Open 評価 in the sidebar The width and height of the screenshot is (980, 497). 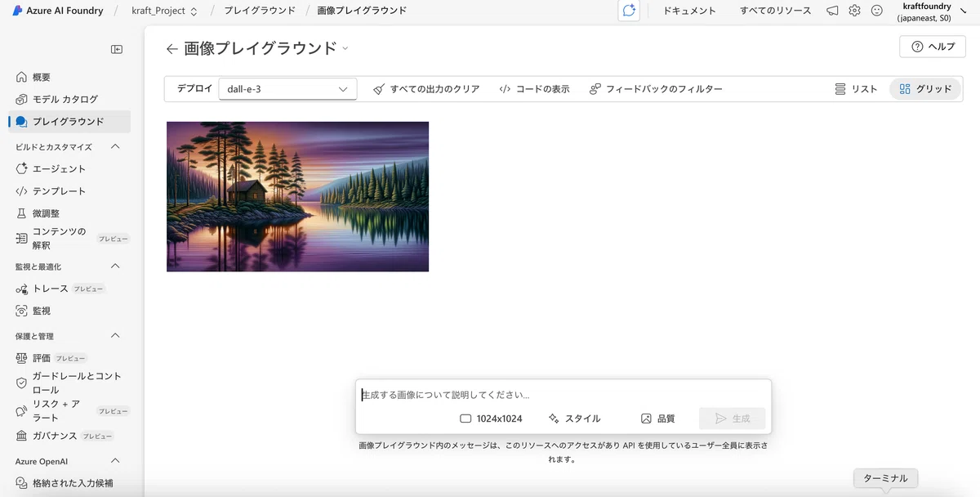(x=69, y=358)
